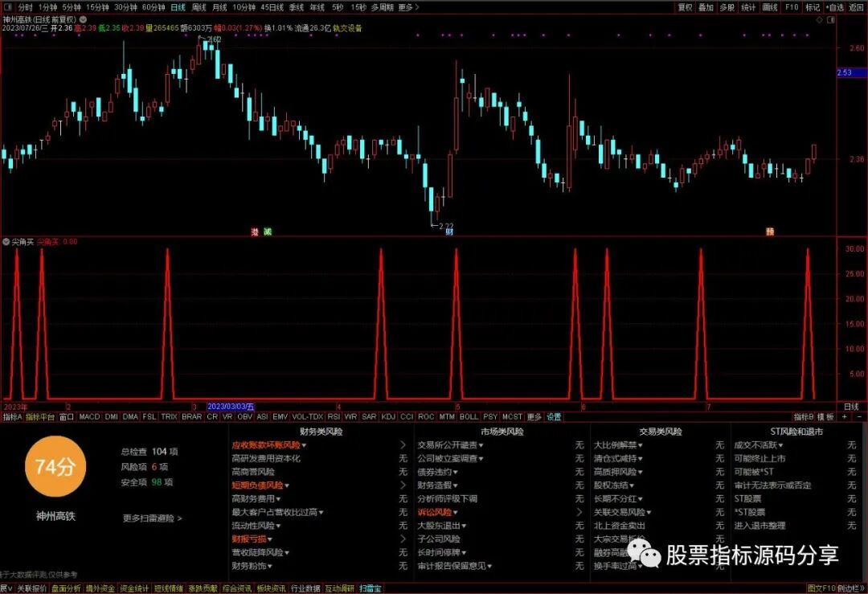Expand 大比例解禁 dropdown

point(640,445)
